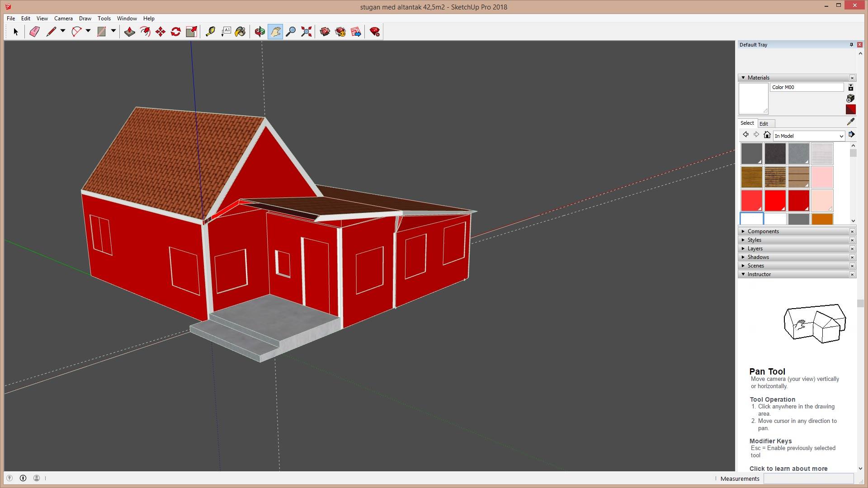The height and width of the screenshot is (488, 868).
Task: Select the eyedropper Sample Paint icon
Action: pyautogui.click(x=850, y=122)
